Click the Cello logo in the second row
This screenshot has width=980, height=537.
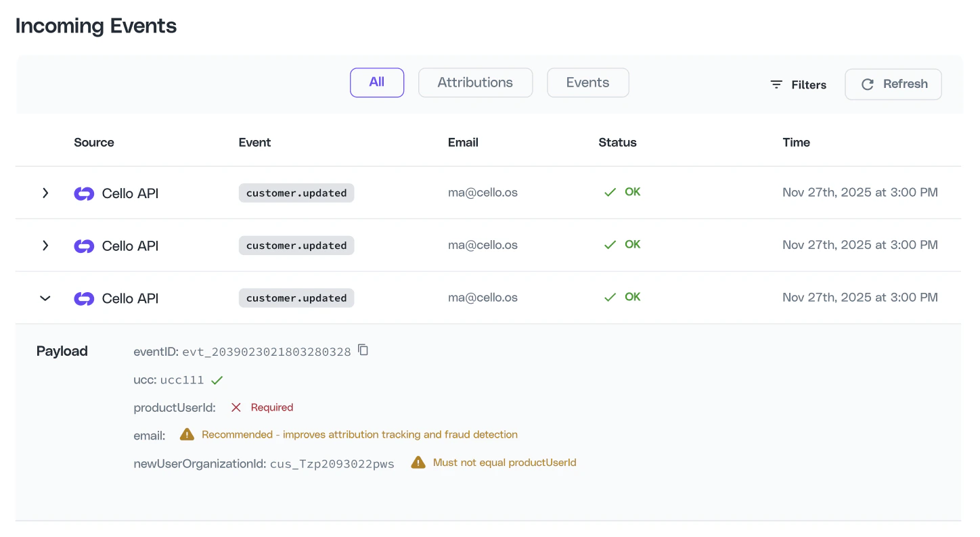(84, 246)
